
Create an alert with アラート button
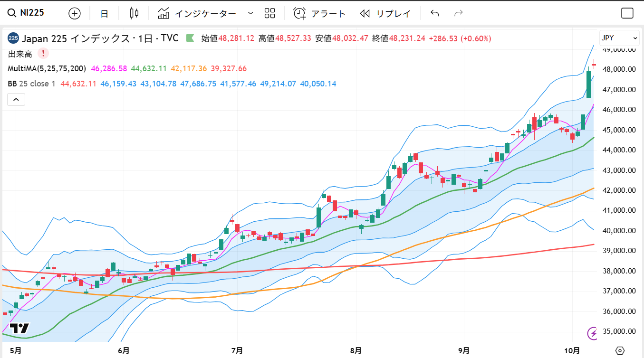coord(319,13)
